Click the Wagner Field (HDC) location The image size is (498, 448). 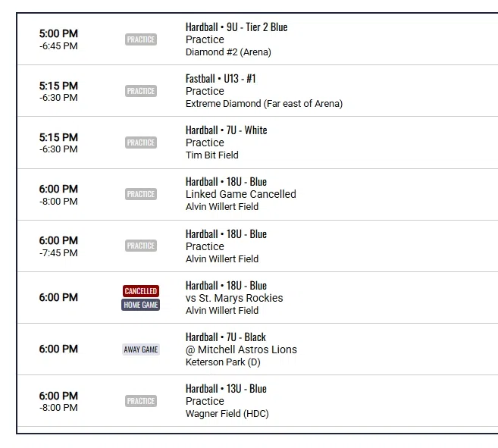227,414
